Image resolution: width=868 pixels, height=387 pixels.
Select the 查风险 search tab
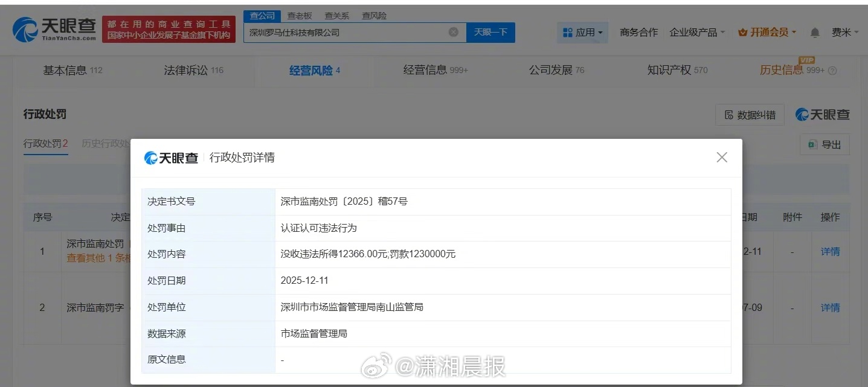click(374, 16)
